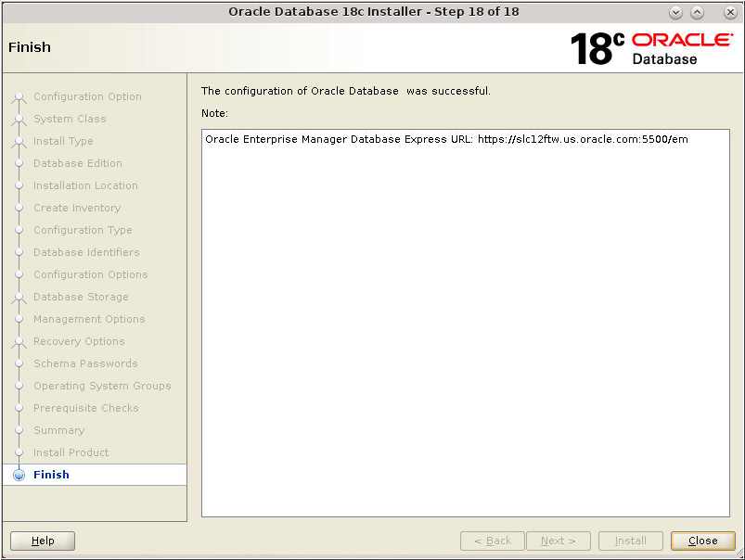Click the Finish page heading
The width and height of the screenshot is (745, 560).
pos(30,47)
